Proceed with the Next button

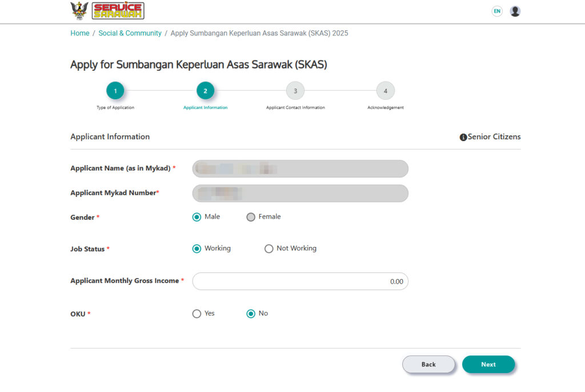pos(488,365)
